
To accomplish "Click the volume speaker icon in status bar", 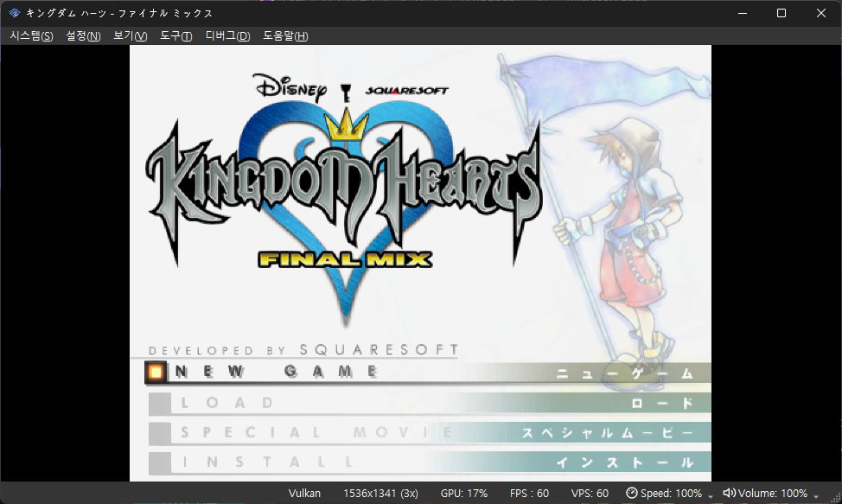I will pyautogui.click(x=729, y=493).
